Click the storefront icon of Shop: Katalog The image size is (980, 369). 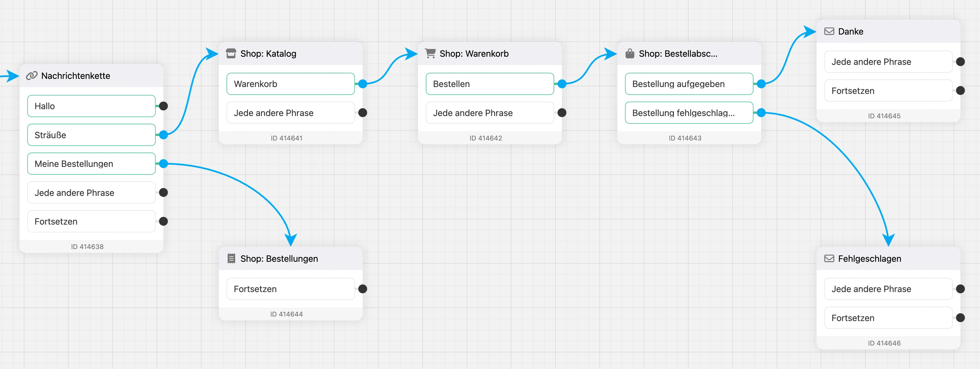(231, 53)
